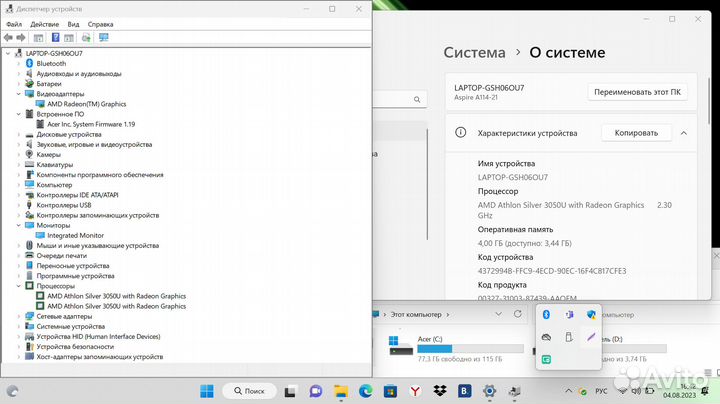
Task: Click the Система breadcrumb in Settings
Action: pos(474,52)
